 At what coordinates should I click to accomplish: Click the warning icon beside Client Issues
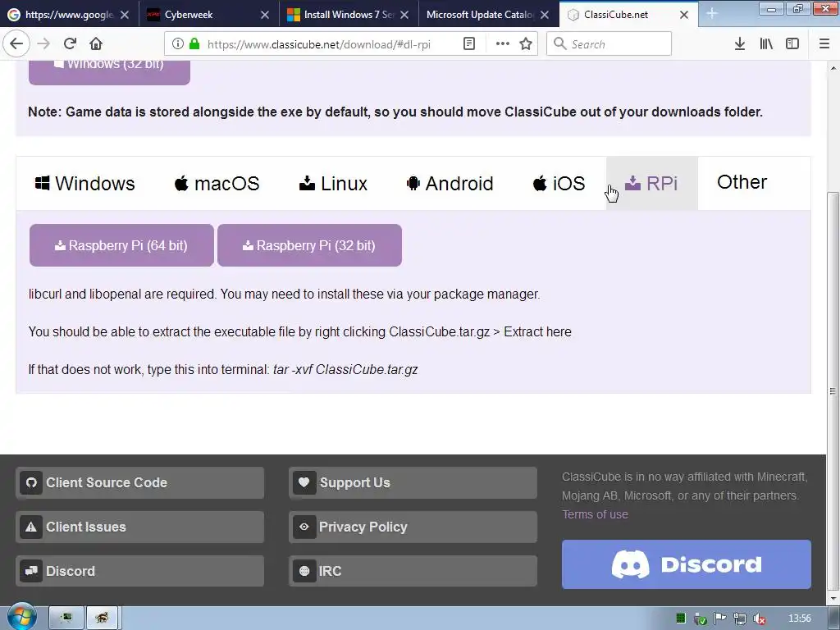pyautogui.click(x=31, y=527)
